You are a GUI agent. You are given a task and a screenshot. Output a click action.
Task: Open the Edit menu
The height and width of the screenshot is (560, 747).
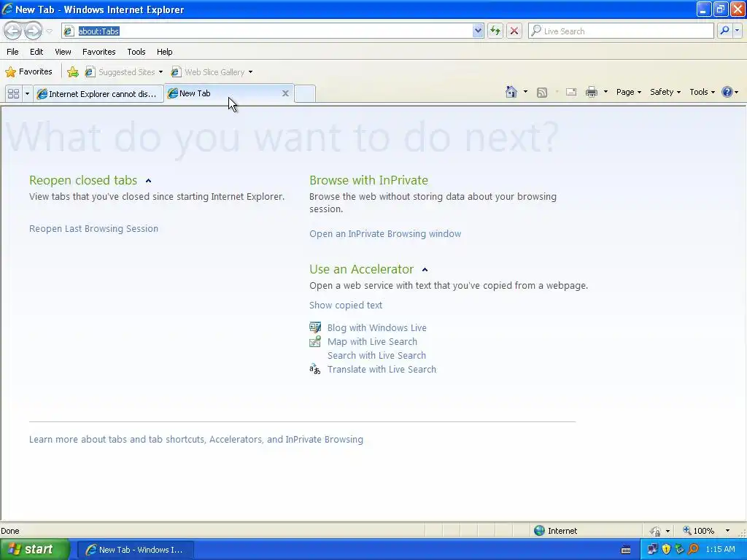(x=36, y=52)
